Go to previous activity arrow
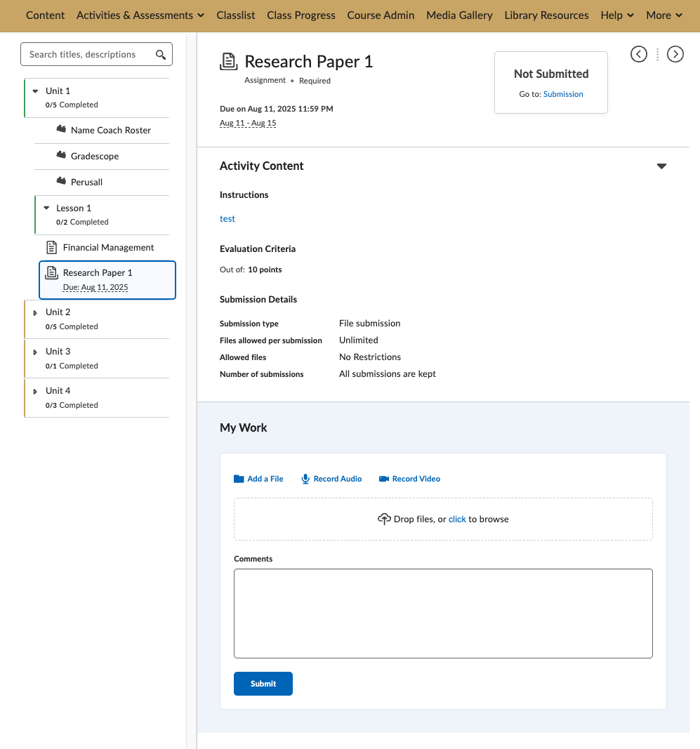 tap(638, 54)
